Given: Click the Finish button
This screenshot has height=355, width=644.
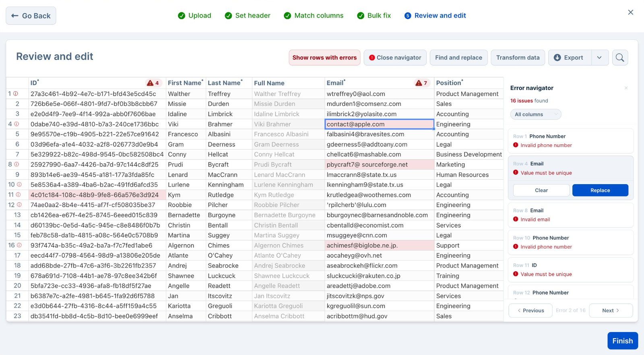Looking at the screenshot, I should pyautogui.click(x=623, y=341).
